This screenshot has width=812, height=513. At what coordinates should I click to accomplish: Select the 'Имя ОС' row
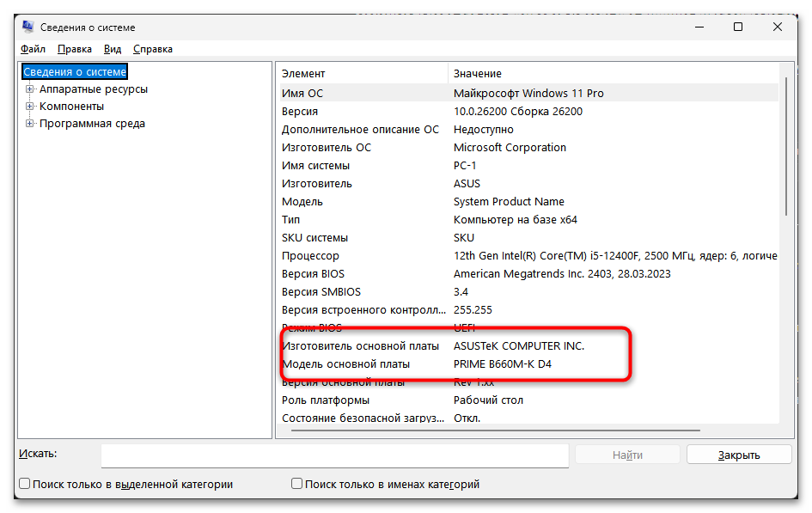(528, 93)
